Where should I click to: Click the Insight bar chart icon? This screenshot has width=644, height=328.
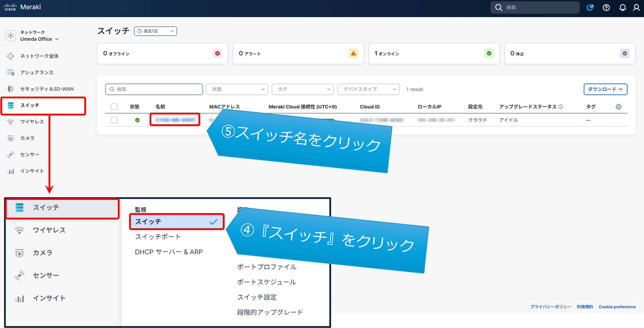[11, 171]
